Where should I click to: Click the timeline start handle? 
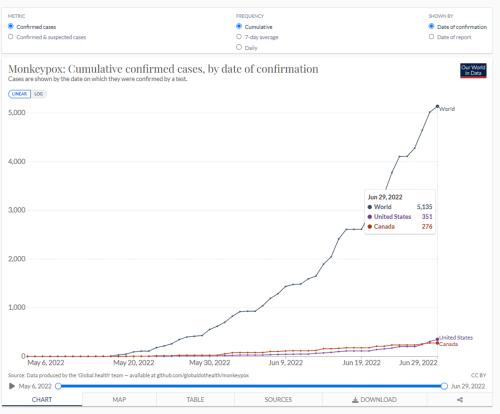click(58, 386)
